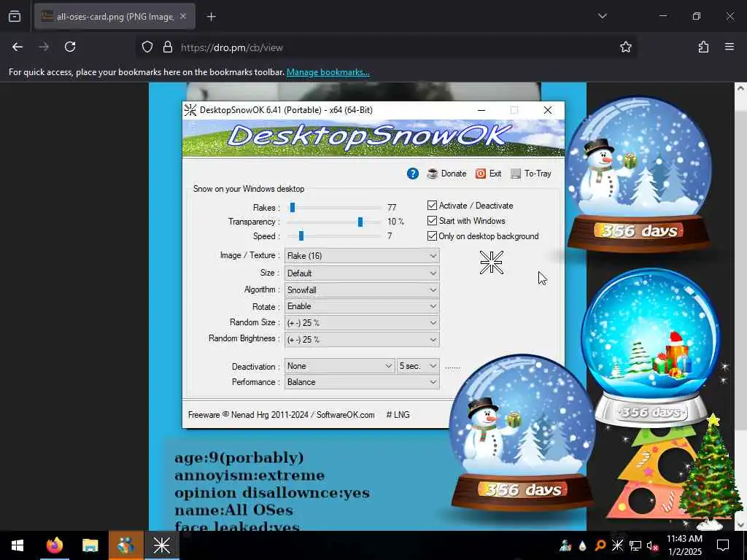Image resolution: width=747 pixels, height=560 pixels.
Task: Reload the current page
Action: [x=70, y=47]
